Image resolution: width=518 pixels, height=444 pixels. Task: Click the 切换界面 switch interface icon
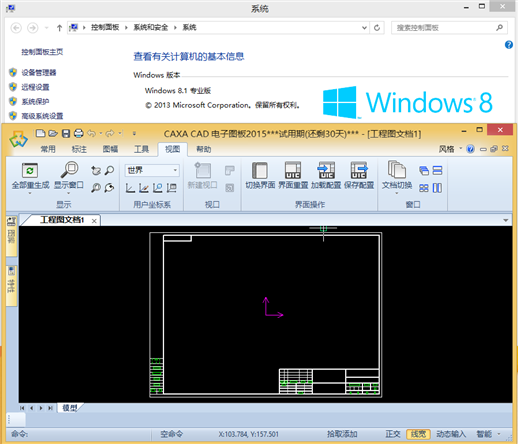[260, 170]
